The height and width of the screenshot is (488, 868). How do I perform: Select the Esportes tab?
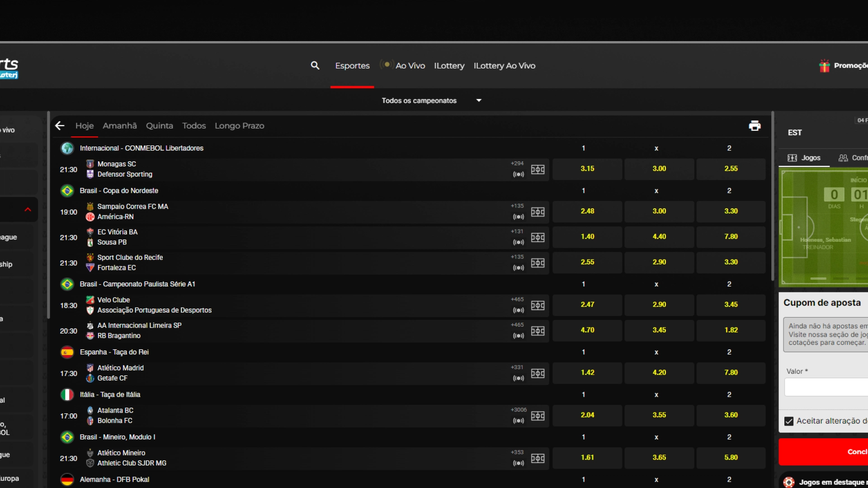(352, 66)
